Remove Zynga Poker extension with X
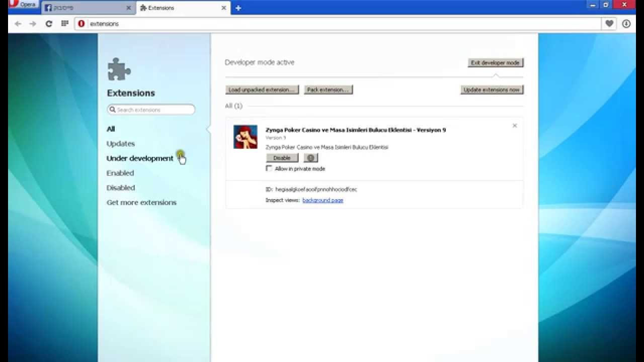 tap(515, 126)
